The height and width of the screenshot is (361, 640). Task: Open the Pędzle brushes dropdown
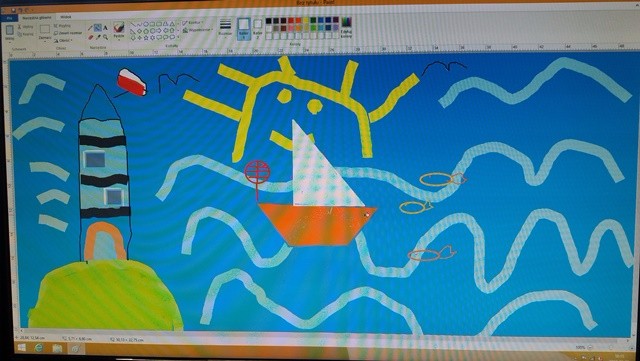(x=119, y=31)
